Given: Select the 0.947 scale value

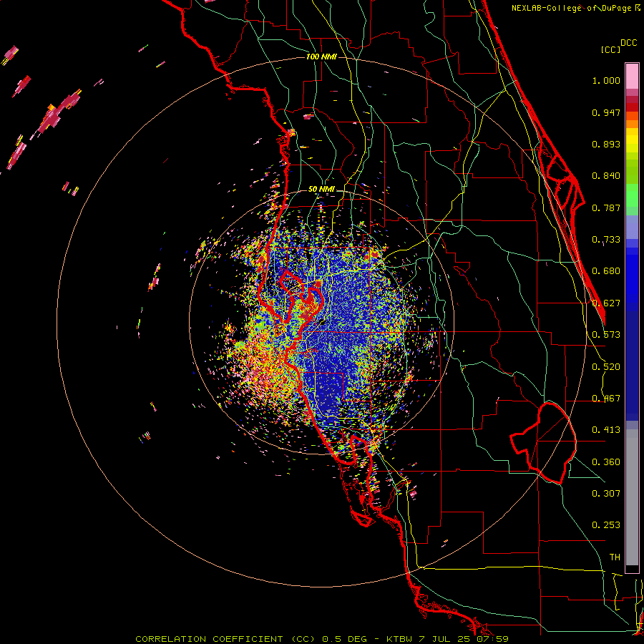Looking at the screenshot, I should pos(606,112).
